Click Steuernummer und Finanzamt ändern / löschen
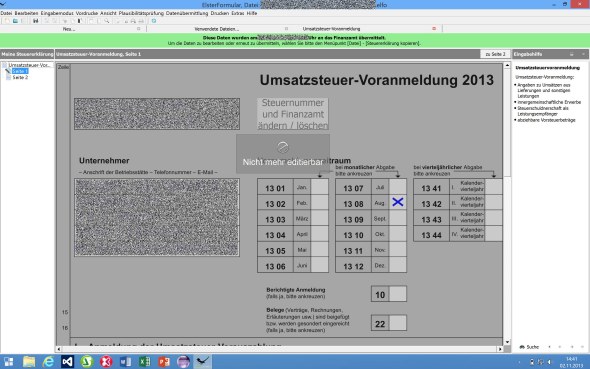 [x=293, y=114]
